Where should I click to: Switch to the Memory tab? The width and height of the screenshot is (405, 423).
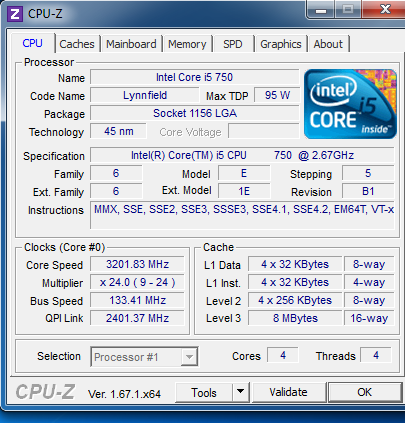[187, 44]
